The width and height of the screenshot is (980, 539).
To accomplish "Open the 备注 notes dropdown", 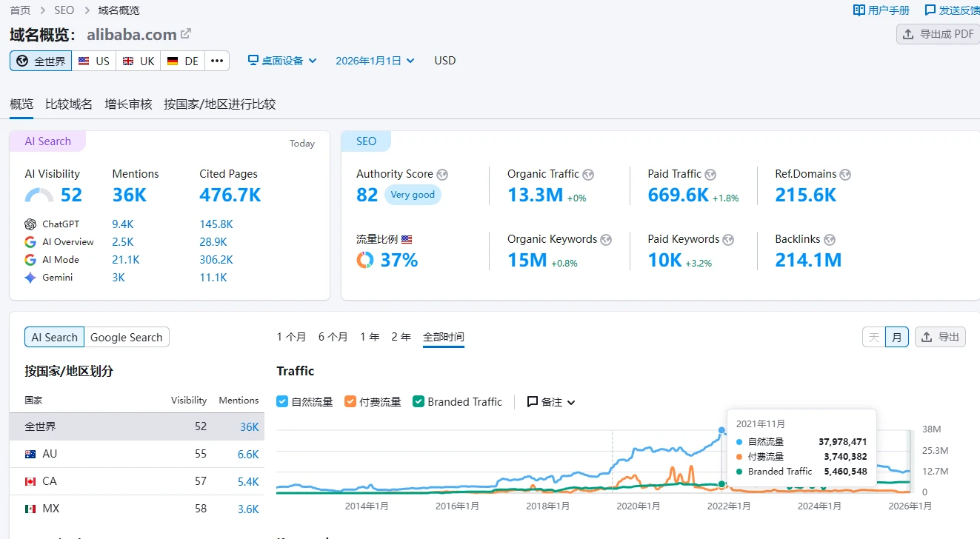I will 551,402.
